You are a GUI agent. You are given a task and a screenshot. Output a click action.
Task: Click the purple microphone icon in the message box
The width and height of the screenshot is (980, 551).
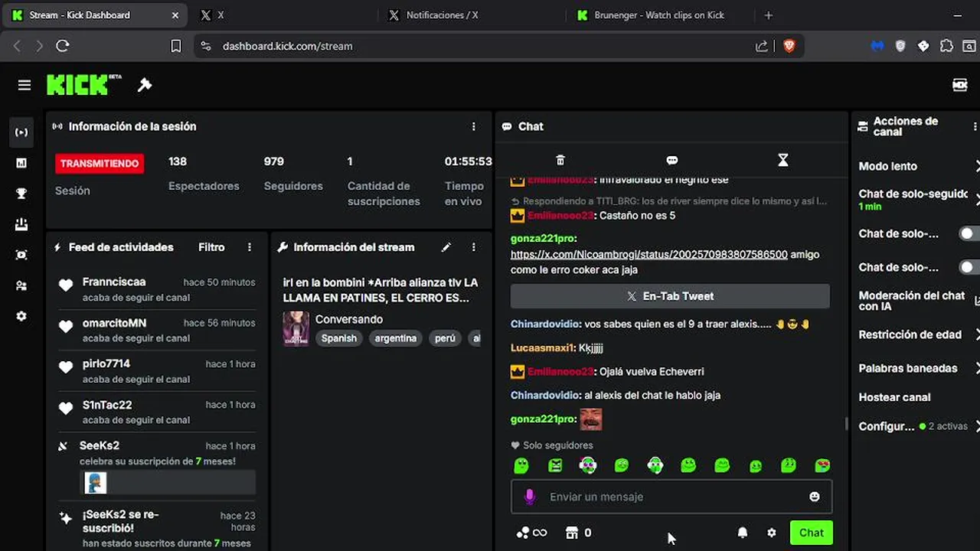529,497
